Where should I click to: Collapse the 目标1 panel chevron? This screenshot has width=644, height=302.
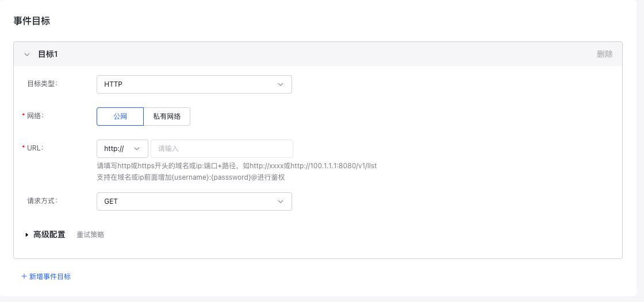pos(26,54)
